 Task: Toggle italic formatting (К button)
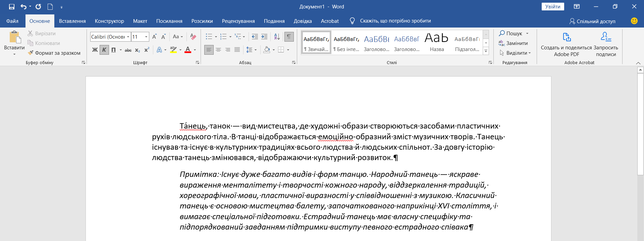pyautogui.click(x=104, y=50)
